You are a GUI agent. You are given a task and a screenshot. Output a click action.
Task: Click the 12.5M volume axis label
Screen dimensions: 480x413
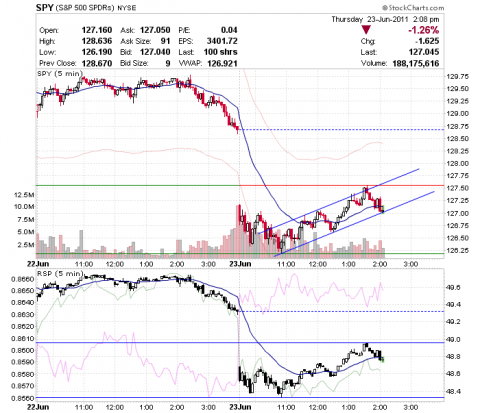[24, 195]
